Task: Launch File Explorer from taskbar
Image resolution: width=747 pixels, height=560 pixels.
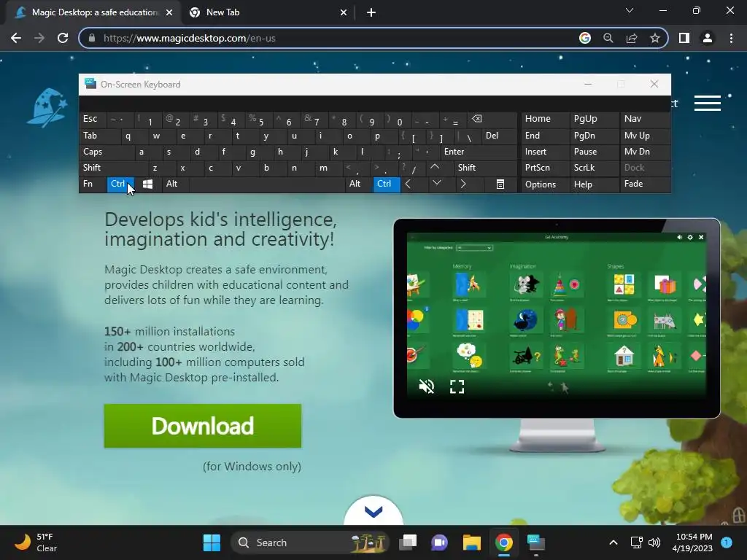Action: click(472, 542)
